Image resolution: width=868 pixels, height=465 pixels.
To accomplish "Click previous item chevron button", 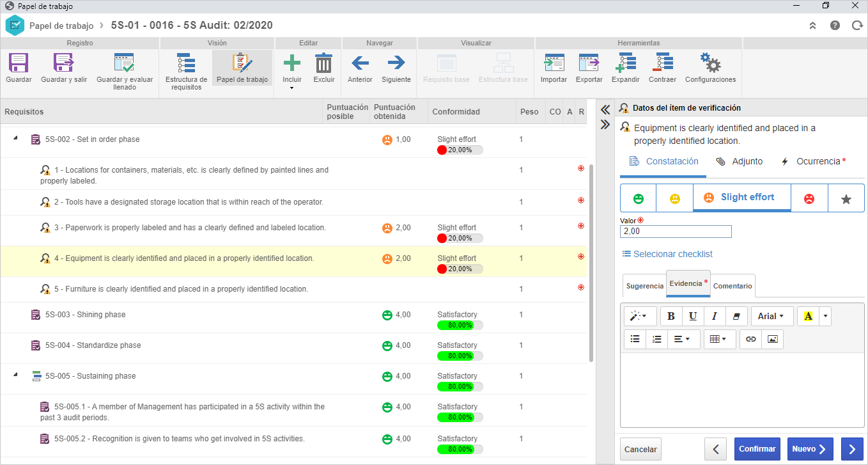I will (x=716, y=449).
